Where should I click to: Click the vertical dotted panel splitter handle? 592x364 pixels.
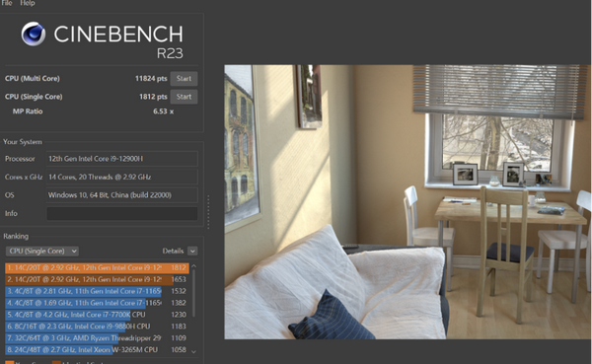click(x=208, y=212)
